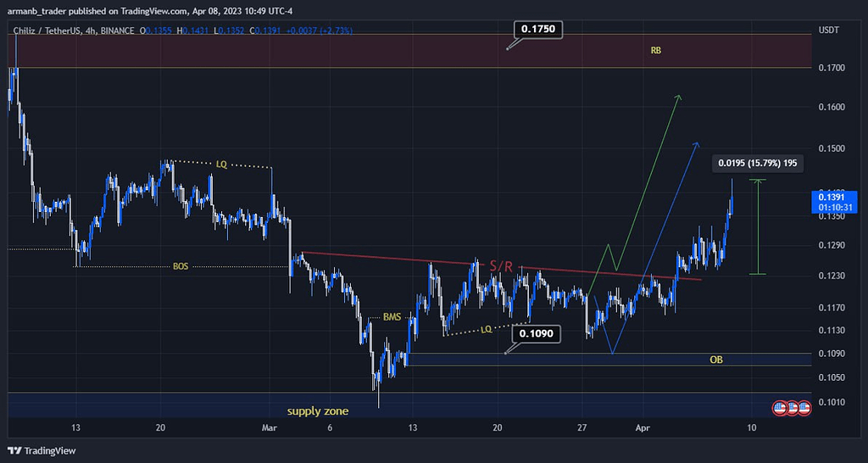
Task: Click the 10 date label on the time axis
Action: point(751,428)
